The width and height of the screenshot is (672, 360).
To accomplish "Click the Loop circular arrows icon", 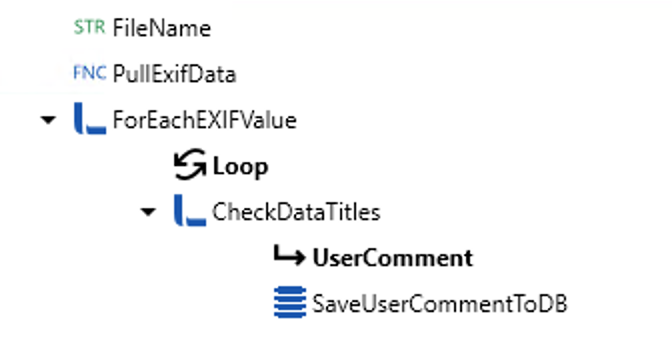I will pyautogui.click(x=190, y=164).
